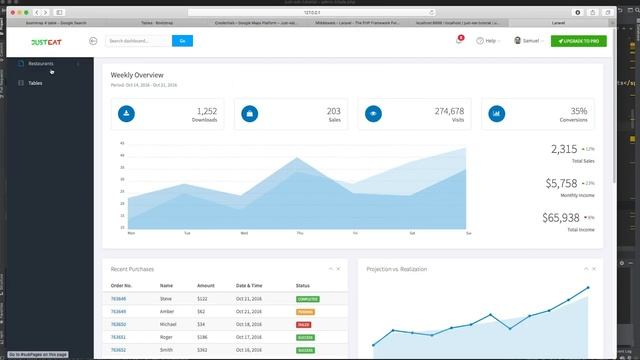Click the 35% Conversions value
The image size is (640, 360).
(x=579, y=111)
